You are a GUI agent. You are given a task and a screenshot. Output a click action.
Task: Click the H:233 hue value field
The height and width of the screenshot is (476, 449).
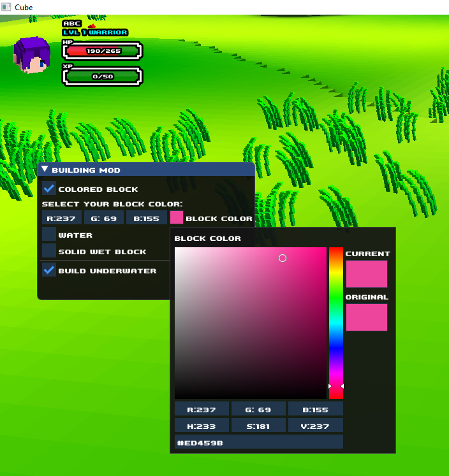click(202, 425)
